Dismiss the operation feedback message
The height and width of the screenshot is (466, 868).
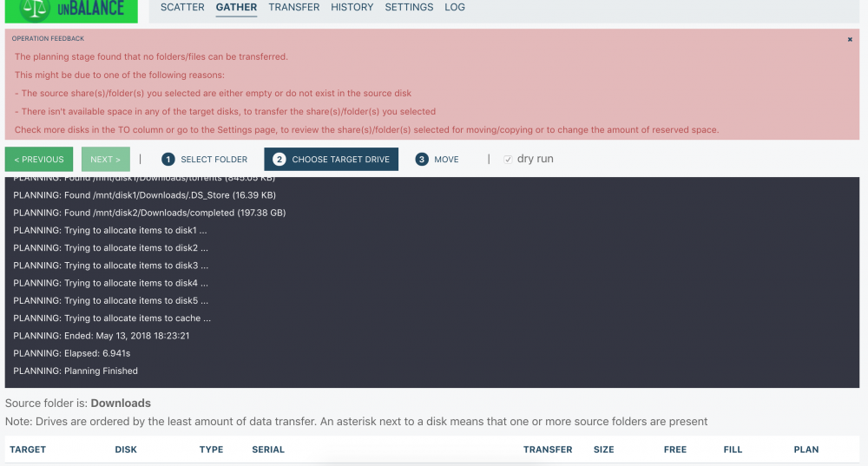[x=850, y=39]
